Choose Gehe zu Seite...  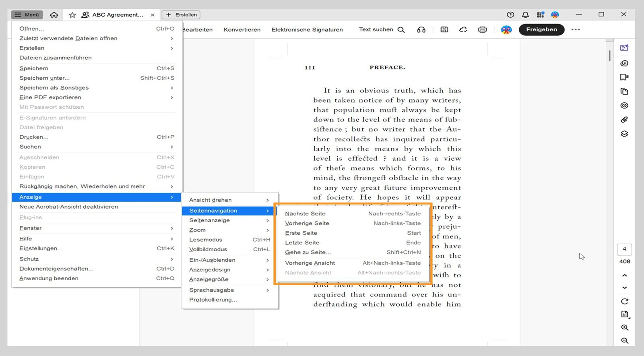pyautogui.click(x=353, y=253)
